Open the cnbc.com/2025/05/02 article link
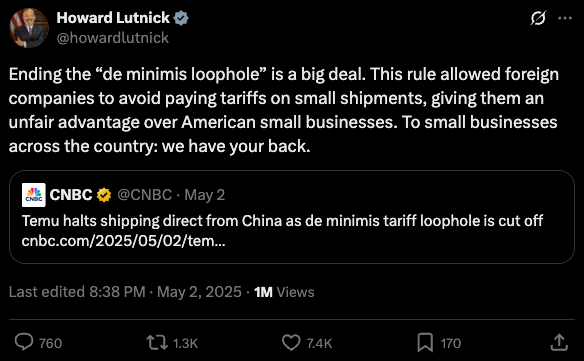Viewport: 584px width, 361px height. pos(123,241)
